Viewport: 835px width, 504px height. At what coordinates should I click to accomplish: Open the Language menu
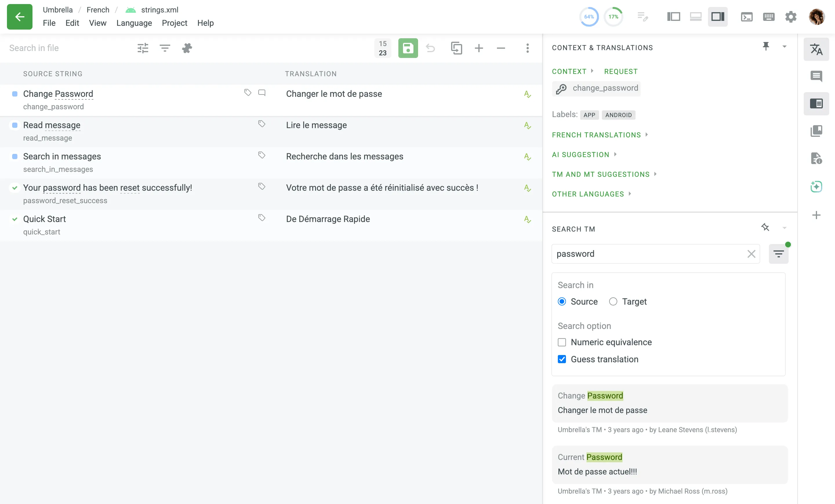(x=134, y=23)
